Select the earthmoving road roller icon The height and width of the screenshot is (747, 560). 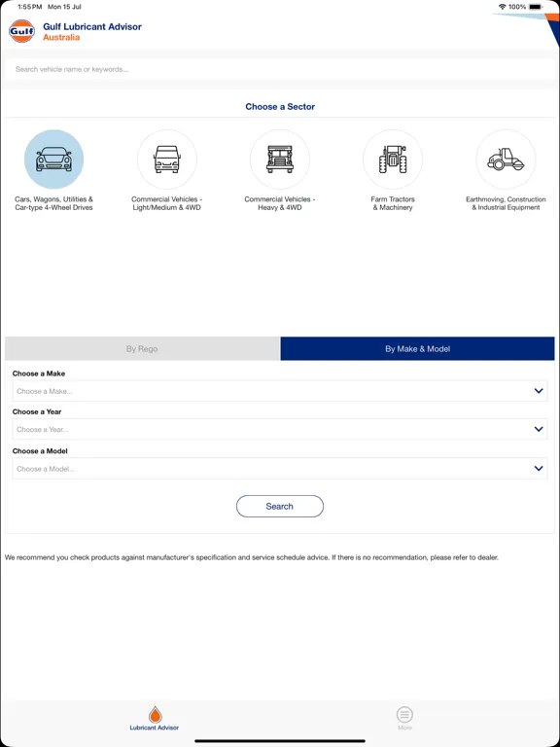click(506, 160)
